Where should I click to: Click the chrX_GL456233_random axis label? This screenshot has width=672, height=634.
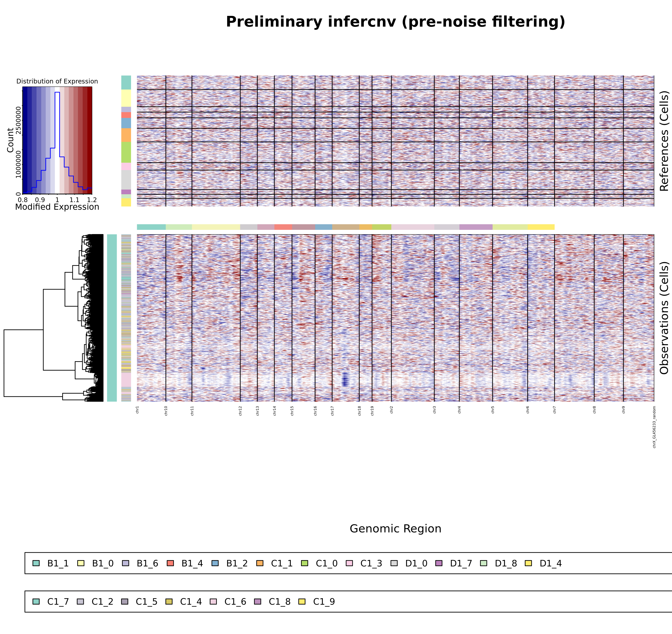point(654,427)
